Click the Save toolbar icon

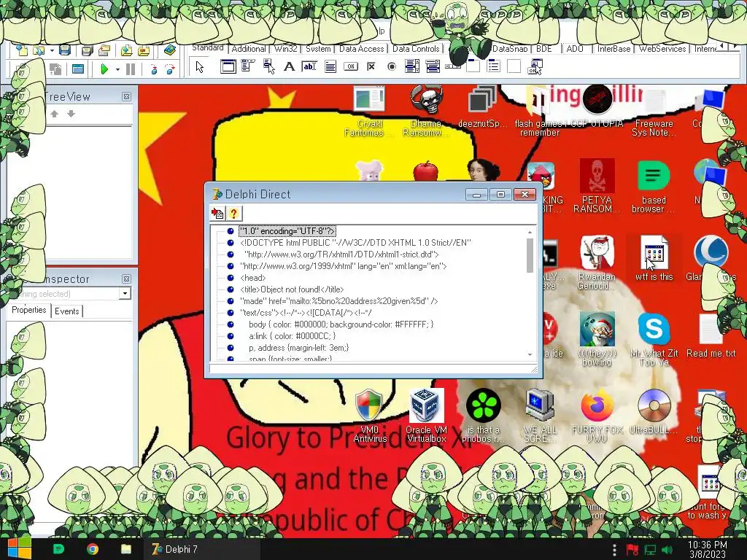(65, 50)
